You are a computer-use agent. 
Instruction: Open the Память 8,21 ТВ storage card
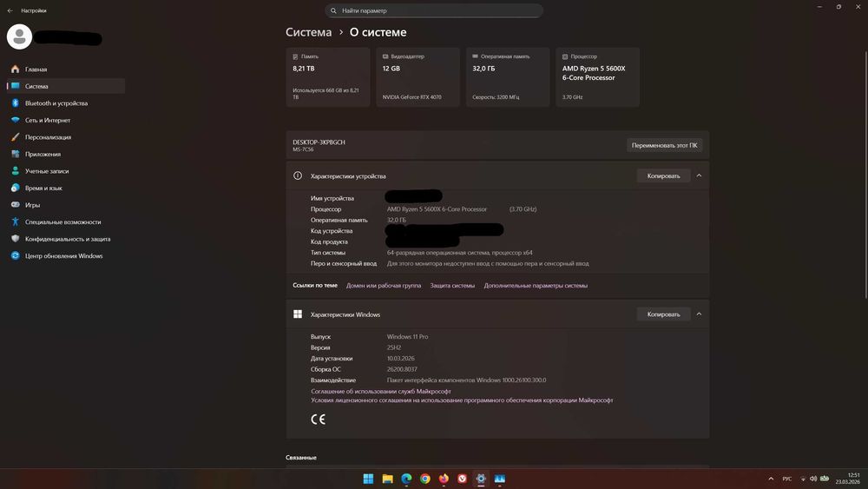[328, 77]
